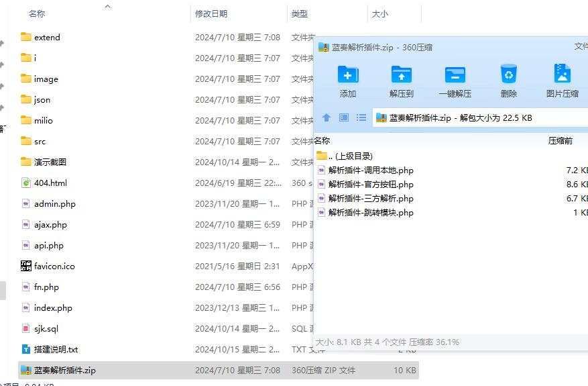Select 解析插件-官方按钮.php in the archive
This screenshot has width=588, height=386.
click(370, 185)
